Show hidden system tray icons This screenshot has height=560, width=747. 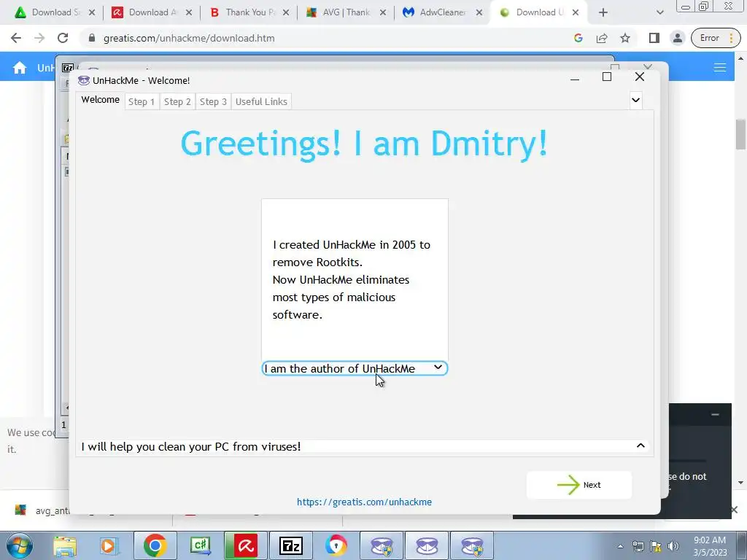coord(620,546)
